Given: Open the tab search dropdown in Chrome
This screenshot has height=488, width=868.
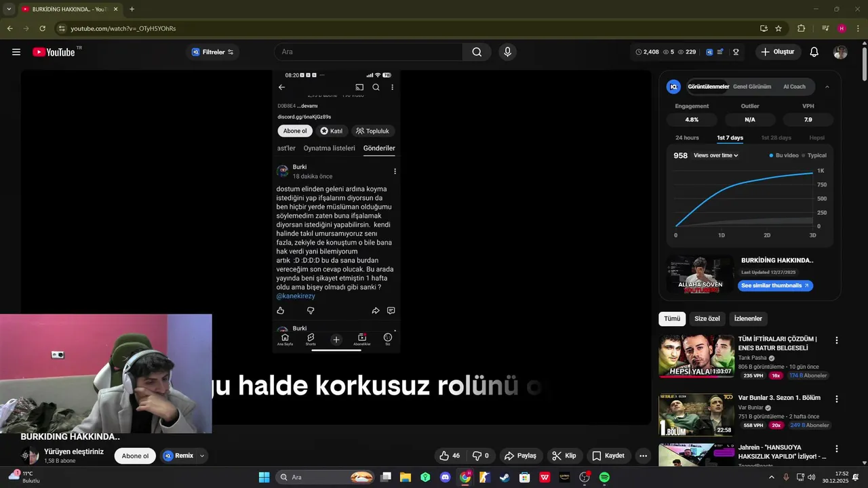Looking at the screenshot, I should pyautogui.click(x=9, y=9).
